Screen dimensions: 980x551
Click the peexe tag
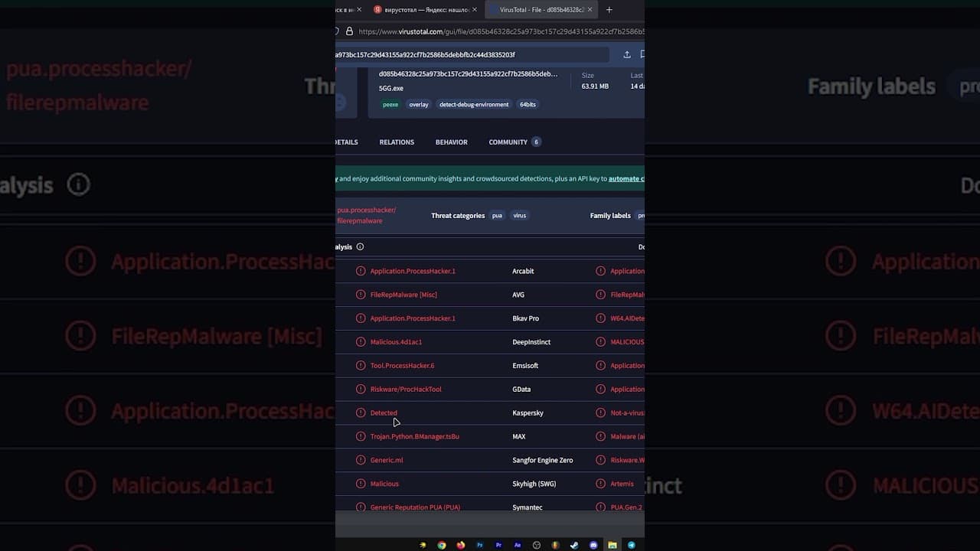click(390, 105)
